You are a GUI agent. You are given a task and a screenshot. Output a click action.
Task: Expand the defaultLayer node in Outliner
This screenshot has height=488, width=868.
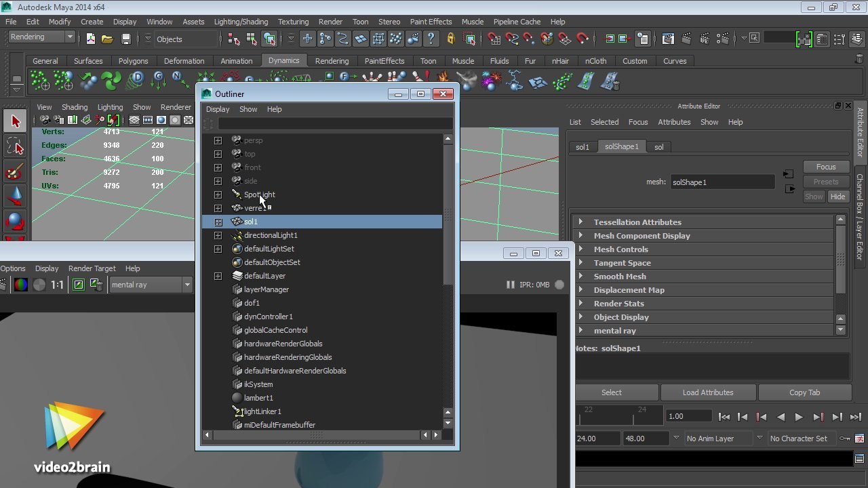coord(218,276)
